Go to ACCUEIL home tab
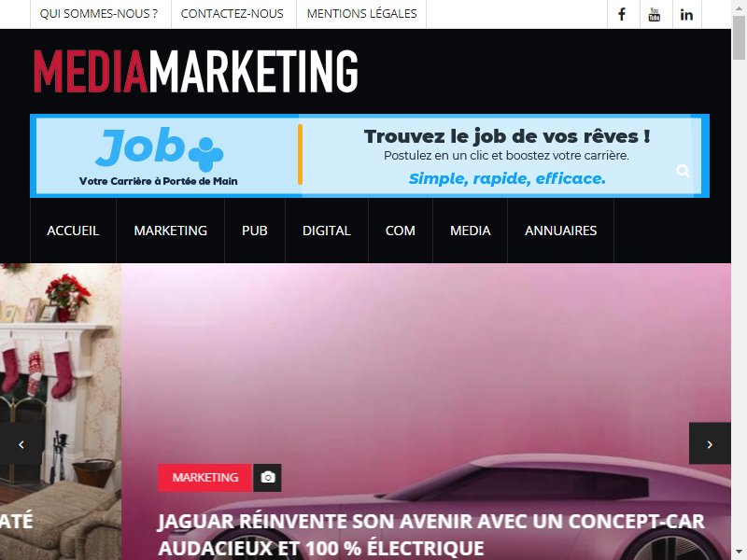Screen dimensions: 747x560 pyautogui.click(x=73, y=231)
